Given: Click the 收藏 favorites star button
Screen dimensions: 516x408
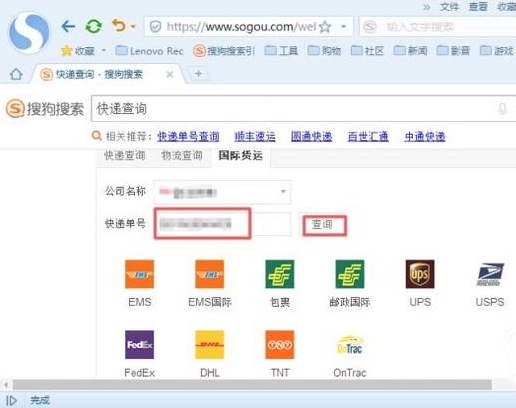Looking at the screenshot, I should click(78, 51).
